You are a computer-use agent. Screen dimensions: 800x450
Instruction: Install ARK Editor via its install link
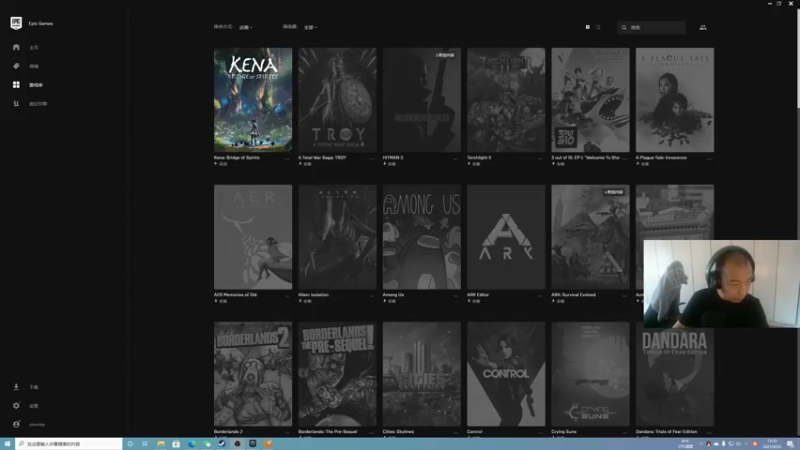click(x=474, y=301)
